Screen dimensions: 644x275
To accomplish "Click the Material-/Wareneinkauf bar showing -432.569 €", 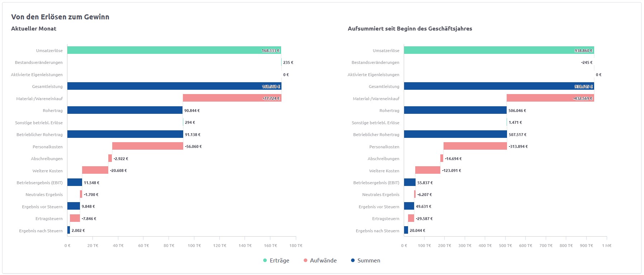I will point(550,98).
